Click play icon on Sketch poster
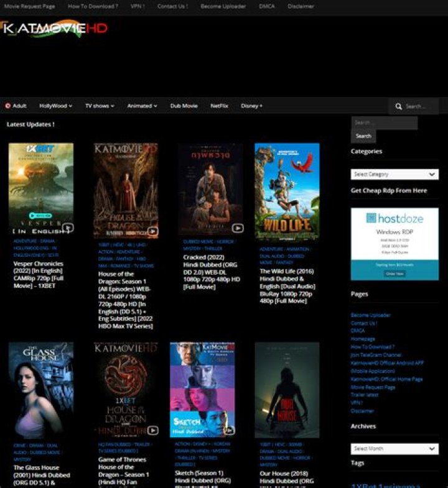The height and width of the screenshot is (488, 448). point(229,430)
